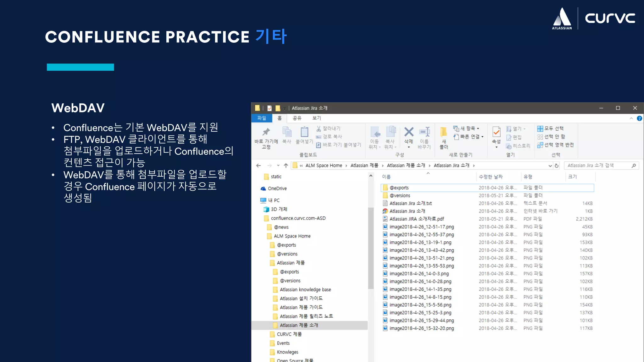Image resolution: width=644 pixels, height=362 pixels.
Task: Click the blue Help question mark icon
Action: coord(639,118)
